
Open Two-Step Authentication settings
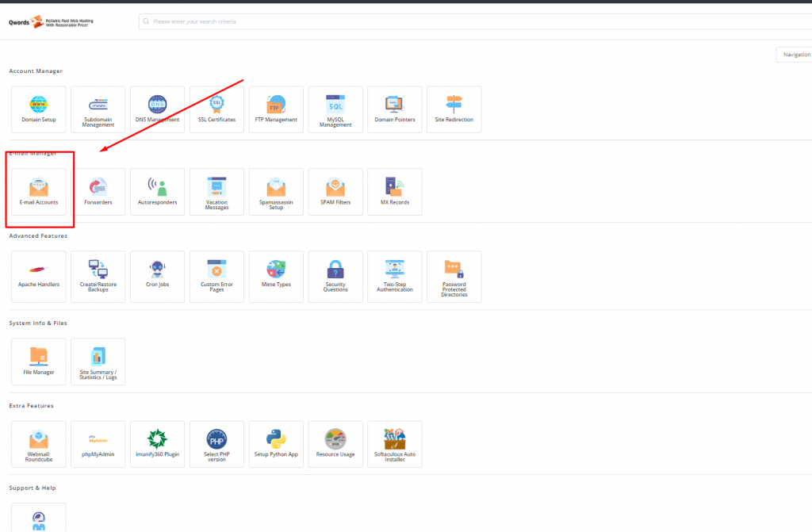click(395, 274)
